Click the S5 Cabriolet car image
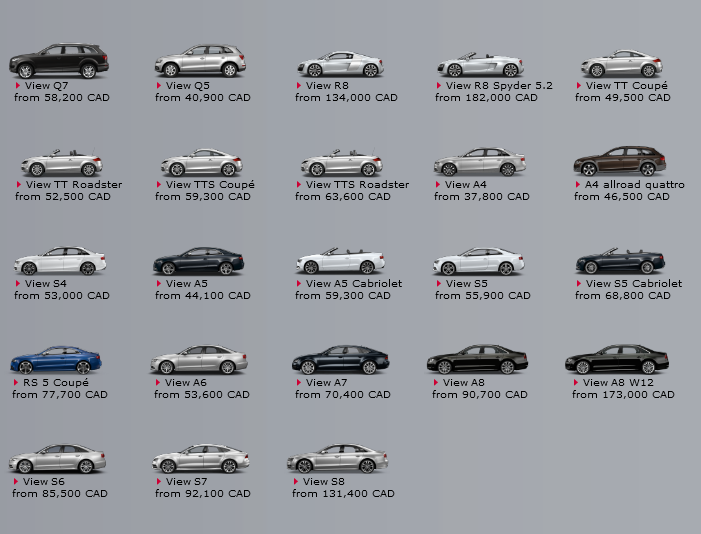 pos(620,261)
